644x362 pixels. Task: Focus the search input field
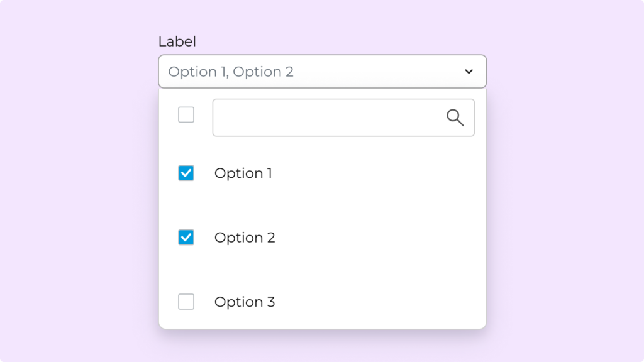(x=327, y=118)
